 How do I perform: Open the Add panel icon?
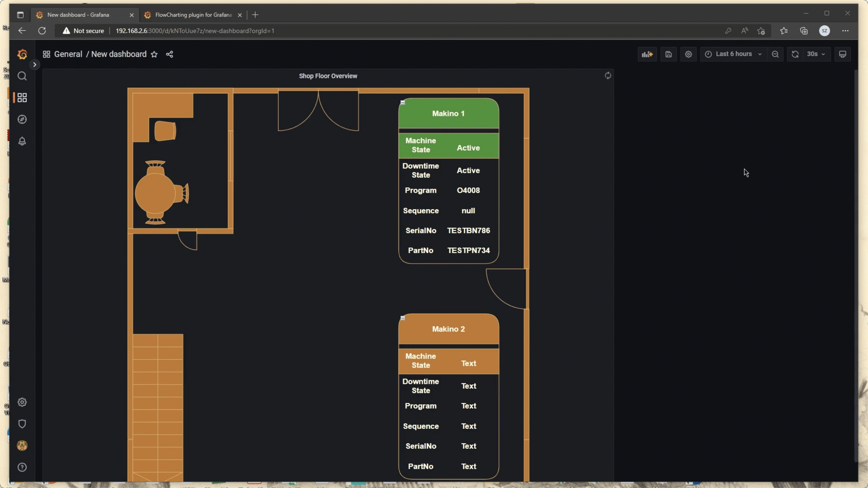[647, 54]
